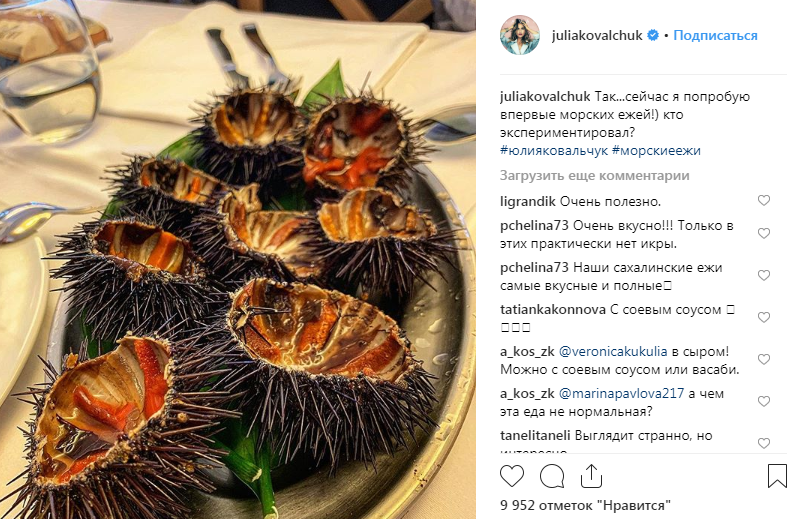
Task: Like tatiankakonnova's soy sauce comment
Action: coord(764,317)
